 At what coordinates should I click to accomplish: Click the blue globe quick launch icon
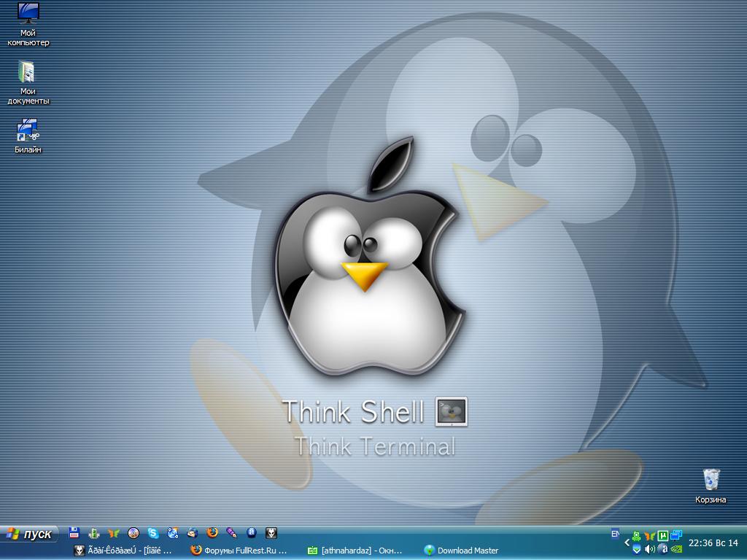click(173, 533)
